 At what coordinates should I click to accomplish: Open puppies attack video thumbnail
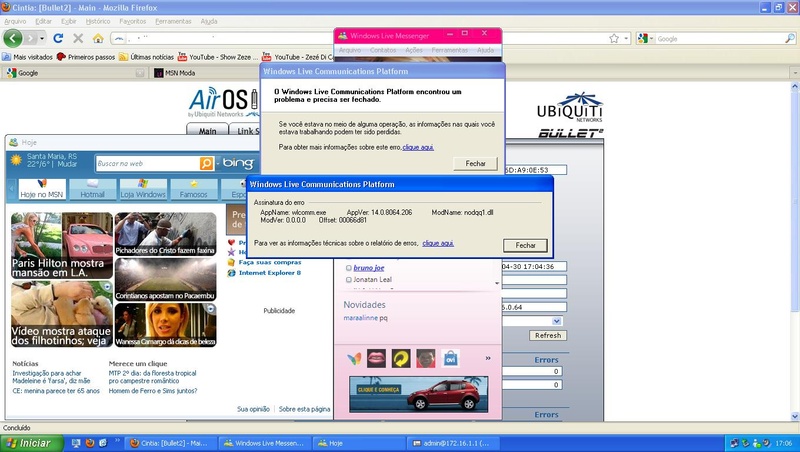(x=62, y=314)
